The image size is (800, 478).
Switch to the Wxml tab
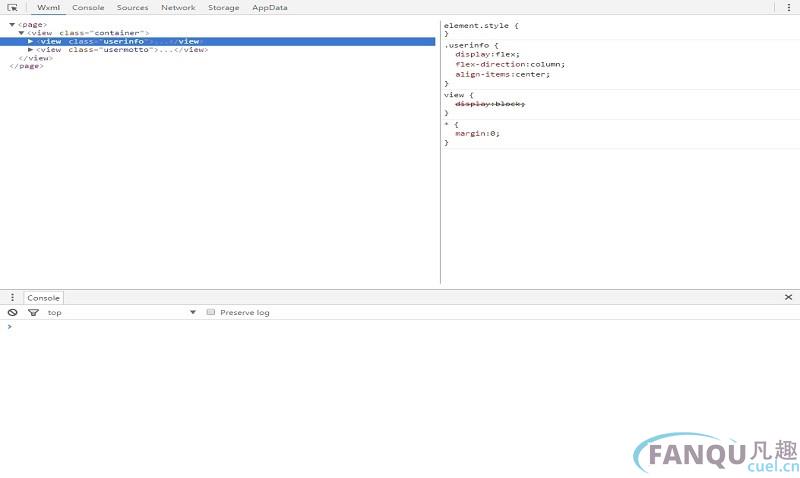pos(48,7)
